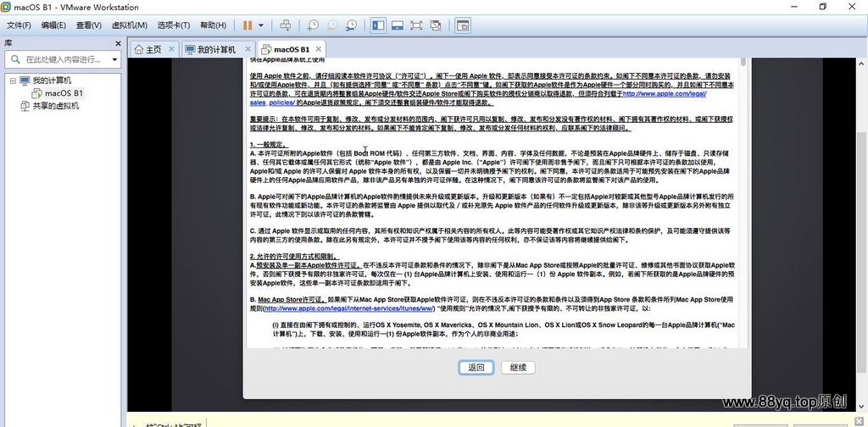
Task: Select 共享的虚拟机 in the library
Action: click(55, 106)
